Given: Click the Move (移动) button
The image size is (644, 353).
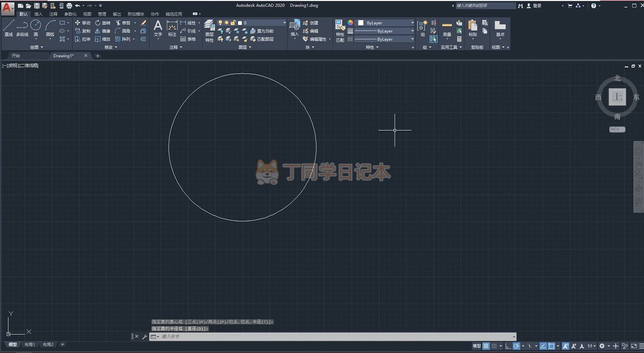Looking at the screenshot, I should point(83,23).
